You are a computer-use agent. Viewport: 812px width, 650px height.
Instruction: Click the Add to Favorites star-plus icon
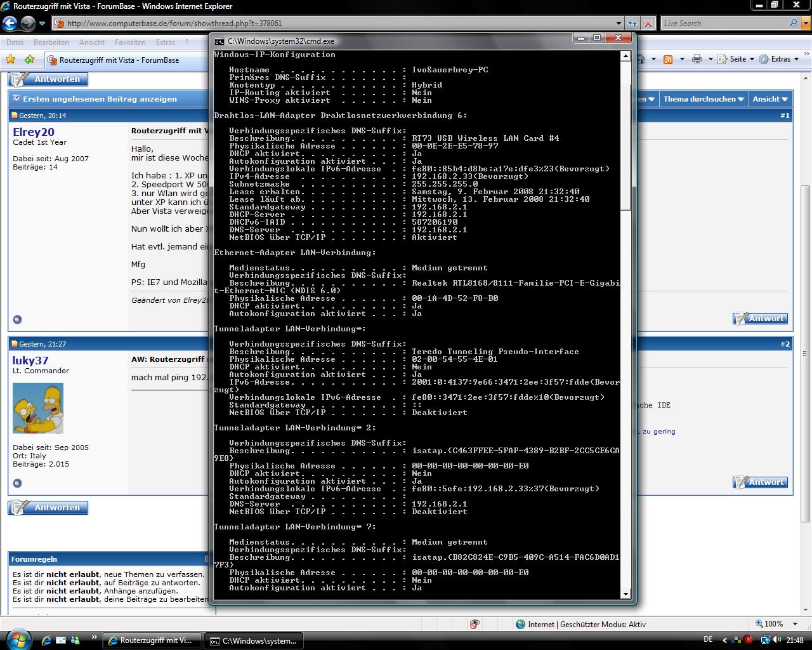(x=29, y=59)
